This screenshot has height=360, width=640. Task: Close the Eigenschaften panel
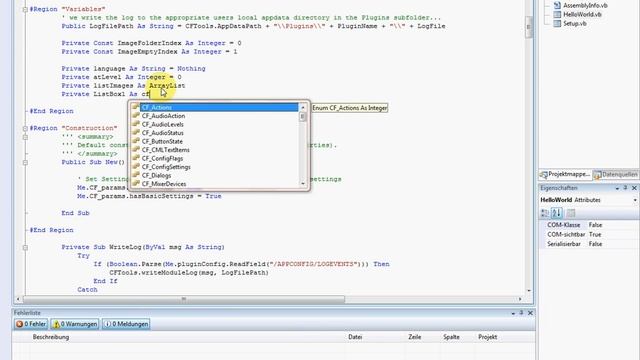pyautogui.click(x=634, y=188)
